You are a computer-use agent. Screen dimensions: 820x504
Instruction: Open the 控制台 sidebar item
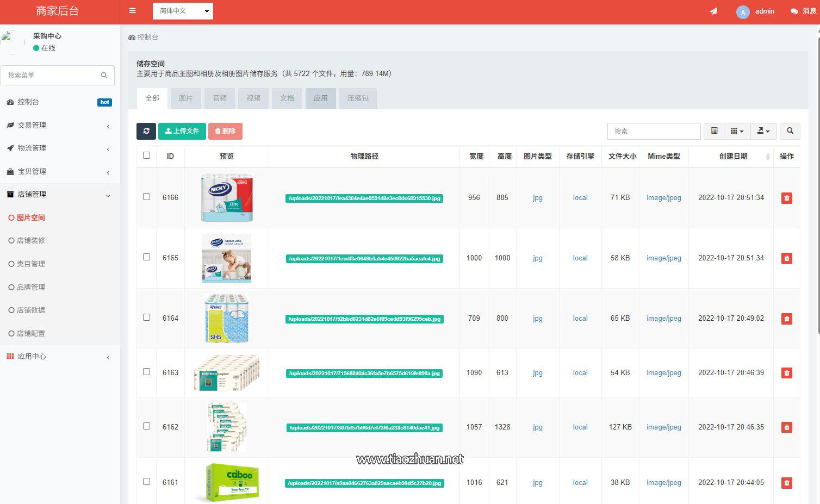click(x=60, y=102)
